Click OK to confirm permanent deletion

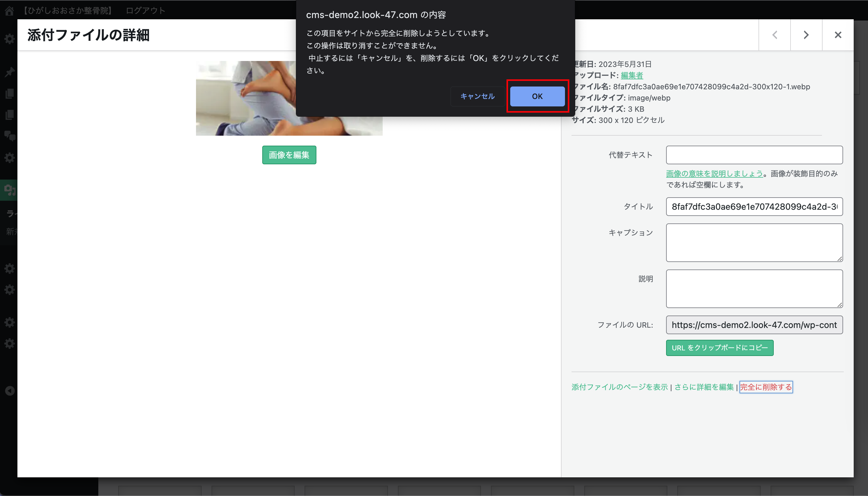[537, 96]
